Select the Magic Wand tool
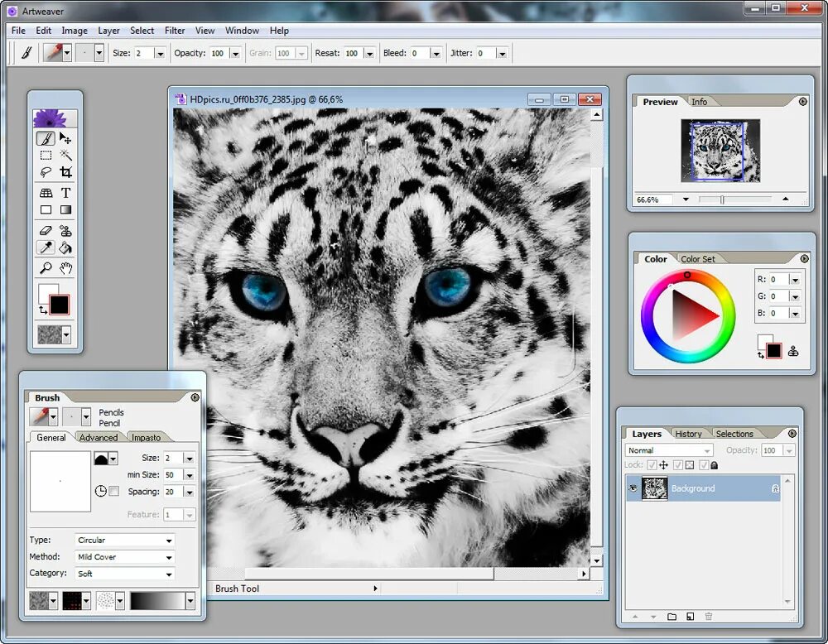This screenshot has height=644, width=828. [x=65, y=155]
